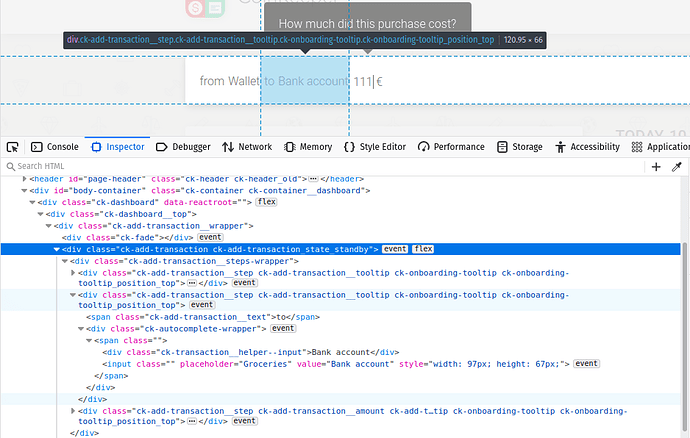Click the add new node plus icon

656,167
